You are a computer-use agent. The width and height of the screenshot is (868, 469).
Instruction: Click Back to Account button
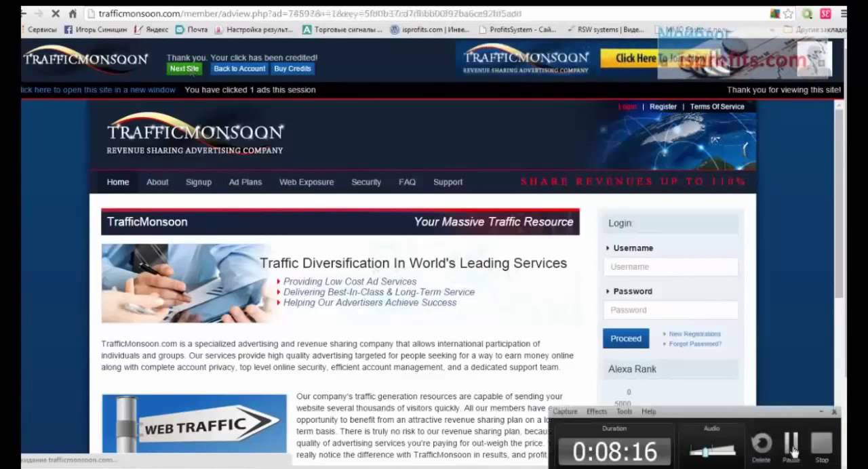point(239,68)
